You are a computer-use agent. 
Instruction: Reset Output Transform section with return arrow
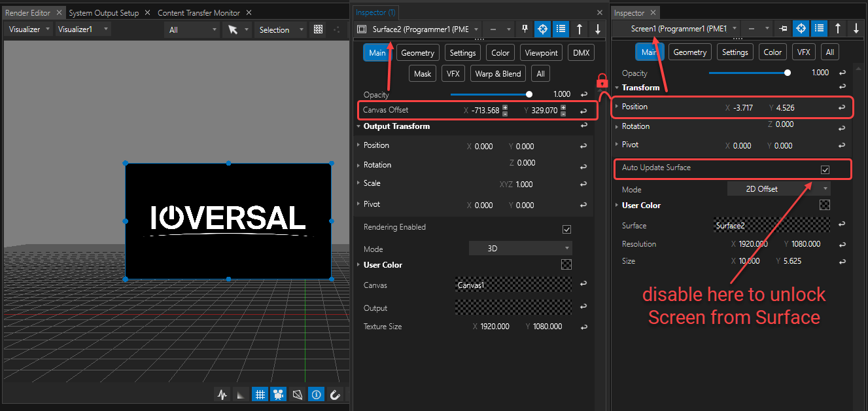(x=583, y=126)
